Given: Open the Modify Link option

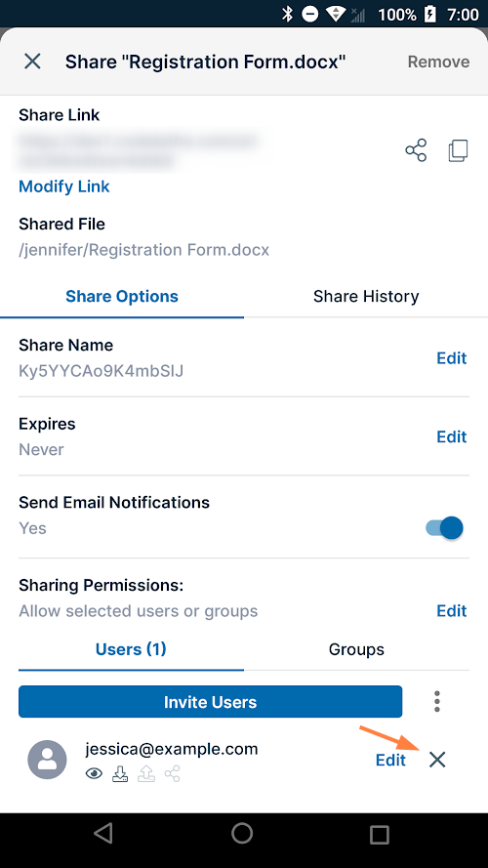Looking at the screenshot, I should point(64,186).
